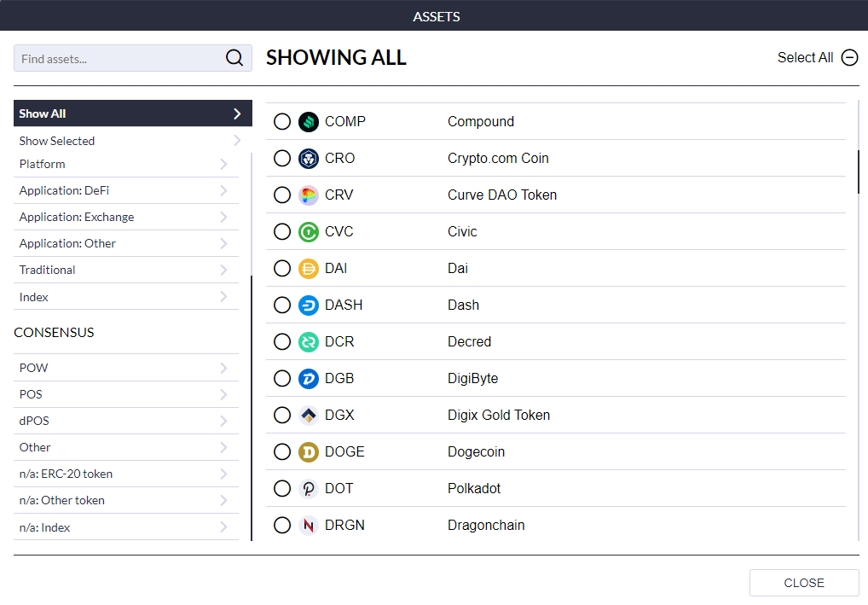The height and width of the screenshot is (605, 868).
Task: Click the Polkadot asset name
Action: (474, 489)
